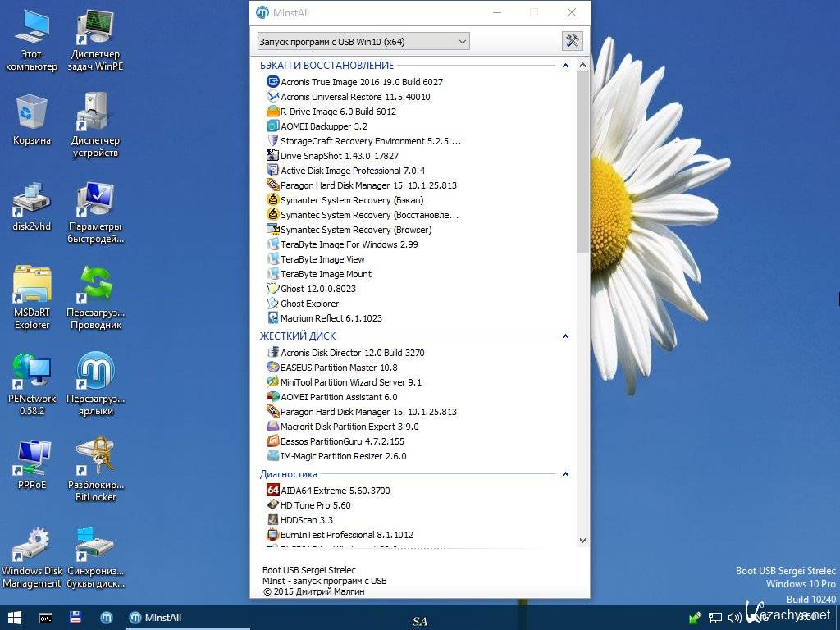Collapse the ЖЕСТКИЙ ДИСК section
This screenshot has height=630, width=840.
566,336
